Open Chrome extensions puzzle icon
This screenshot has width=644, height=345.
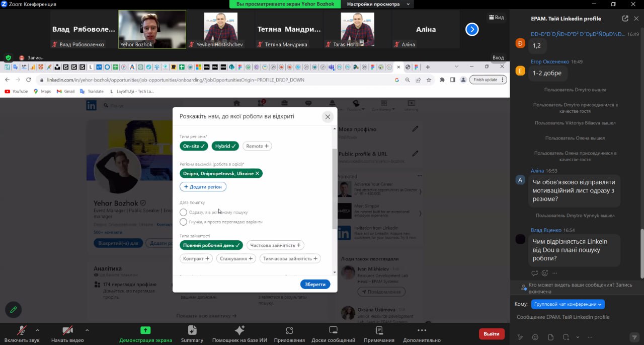click(x=442, y=80)
